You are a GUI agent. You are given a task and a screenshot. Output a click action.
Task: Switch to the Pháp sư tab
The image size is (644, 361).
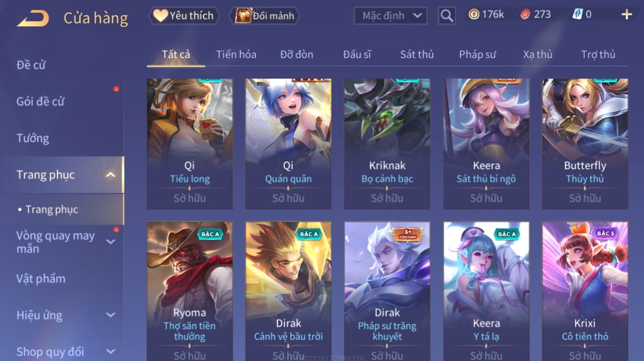tap(477, 55)
